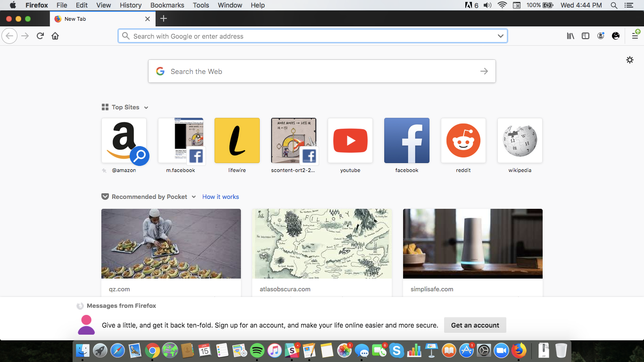This screenshot has height=362, width=644.
Task: Open the Library toolbar icon
Action: pyautogui.click(x=570, y=36)
